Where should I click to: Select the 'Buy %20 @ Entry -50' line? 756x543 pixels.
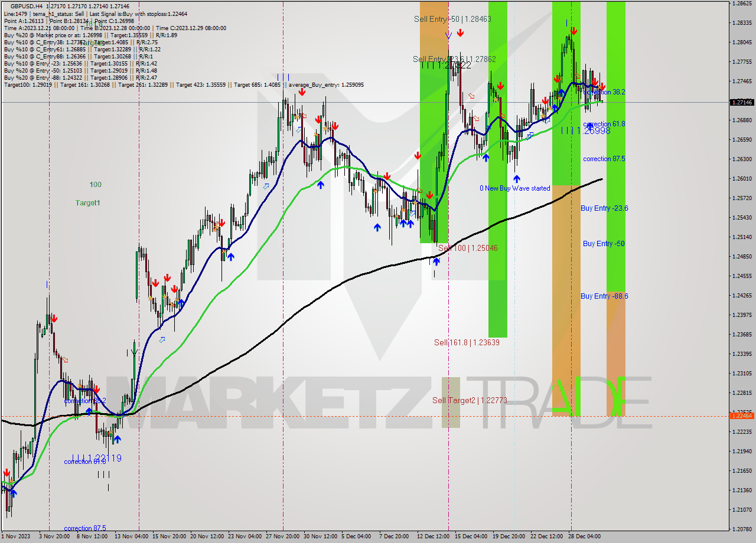click(80, 70)
